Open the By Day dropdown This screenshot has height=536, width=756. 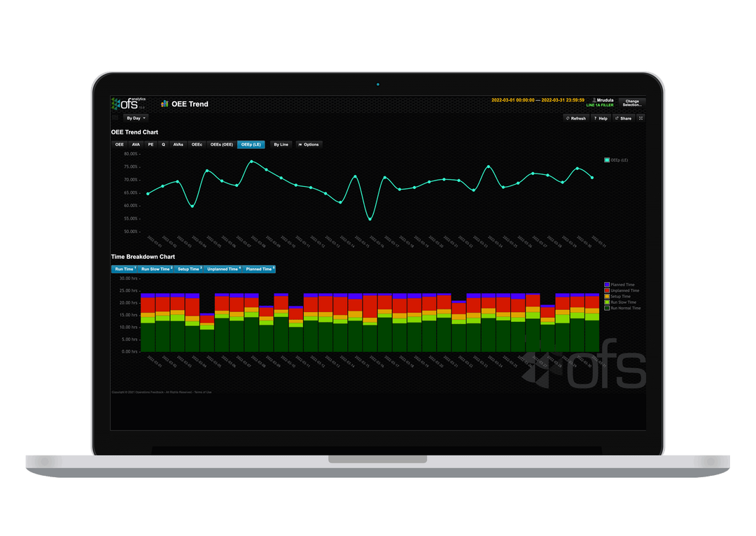(x=135, y=118)
